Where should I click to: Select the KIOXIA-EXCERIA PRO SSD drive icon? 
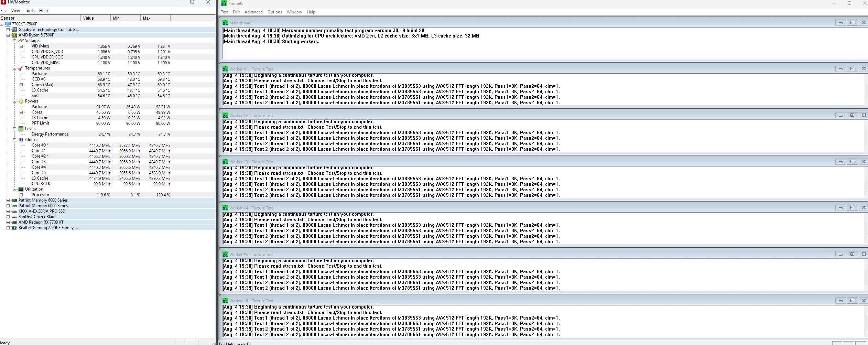point(14,211)
